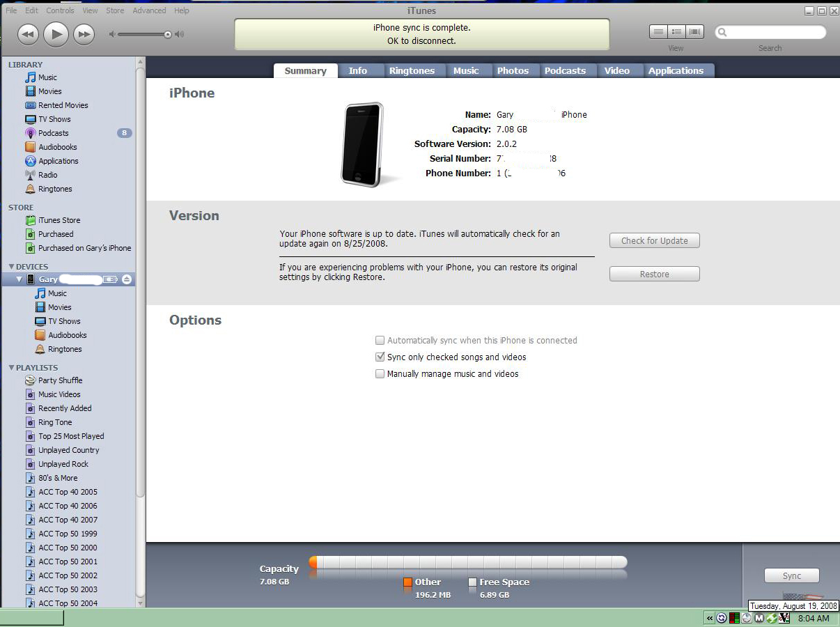Open the Controls menu
The width and height of the screenshot is (840, 627).
pyautogui.click(x=60, y=10)
